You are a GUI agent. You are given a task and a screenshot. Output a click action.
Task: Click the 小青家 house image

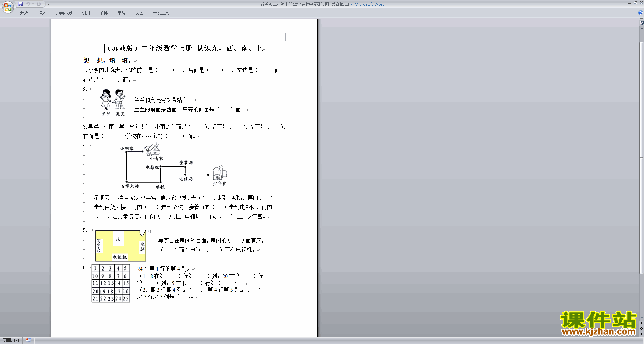pos(153,149)
